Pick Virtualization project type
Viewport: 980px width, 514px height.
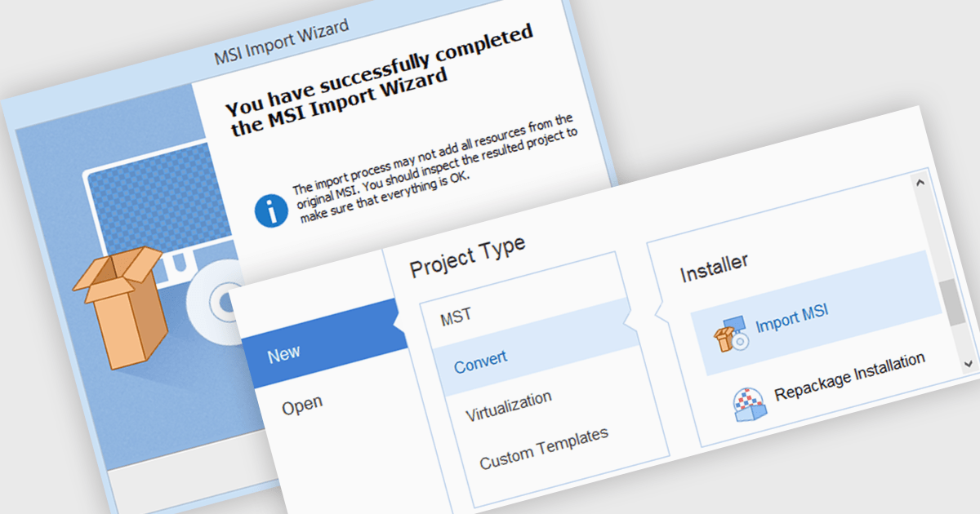[508, 405]
